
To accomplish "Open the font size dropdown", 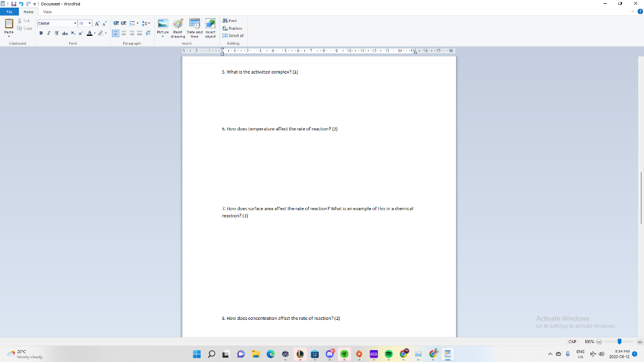I will [89, 23].
